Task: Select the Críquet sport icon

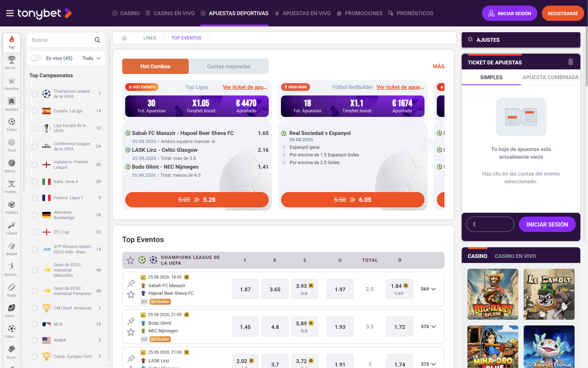Action: 11,228
